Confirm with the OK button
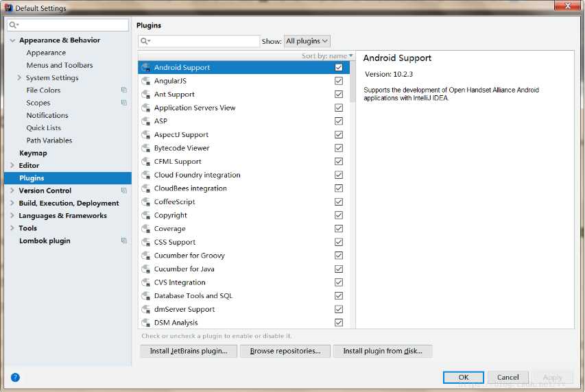 click(464, 377)
